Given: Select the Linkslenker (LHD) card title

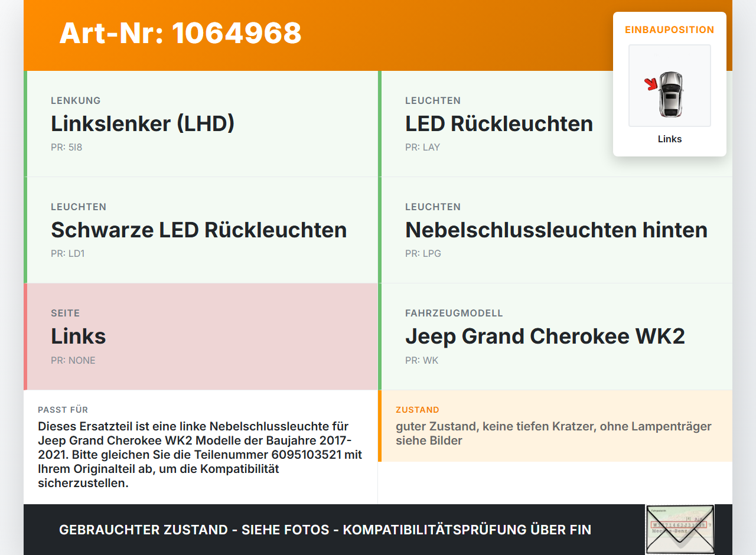Looking at the screenshot, I should pos(143,124).
